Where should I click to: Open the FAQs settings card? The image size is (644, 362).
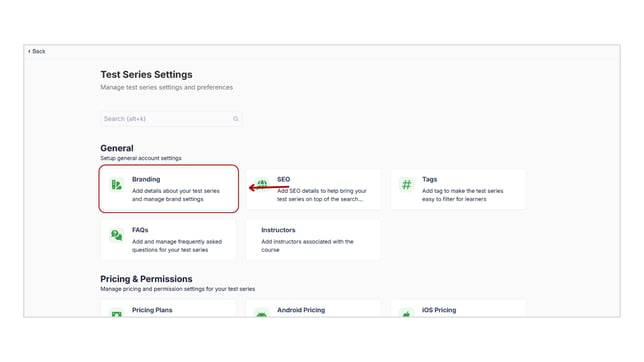point(168,240)
